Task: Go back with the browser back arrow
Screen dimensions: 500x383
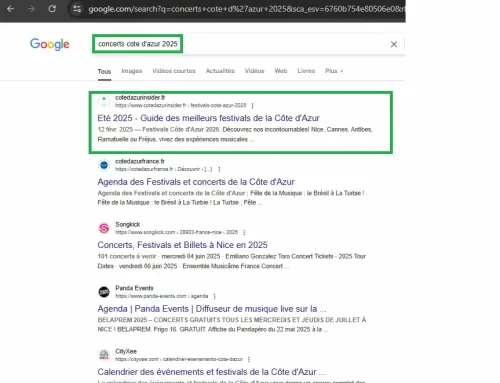Action: (10, 9)
